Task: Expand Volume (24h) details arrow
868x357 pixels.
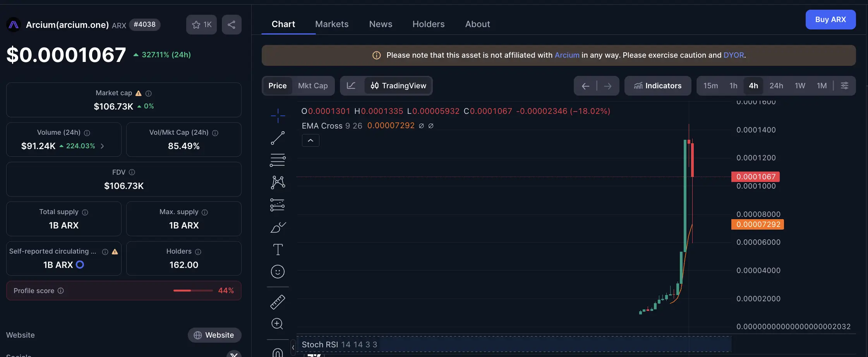Action: click(102, 146)
